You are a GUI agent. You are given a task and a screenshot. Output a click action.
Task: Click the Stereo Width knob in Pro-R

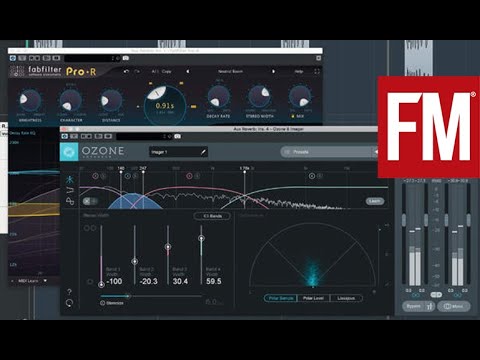point(259,96)
